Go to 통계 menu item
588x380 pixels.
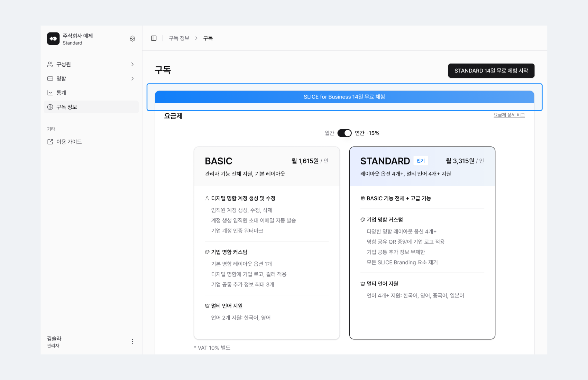pyautogui.click(x=91, y=93)
